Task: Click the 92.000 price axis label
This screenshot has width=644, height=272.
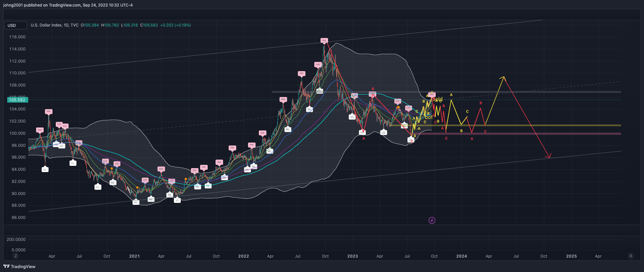Action: tap(18, 182)
